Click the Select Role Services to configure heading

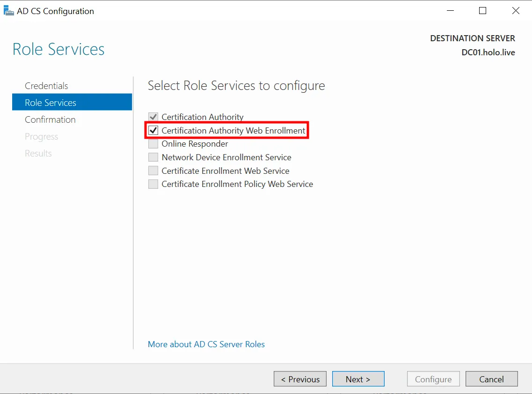coord(236,86)
